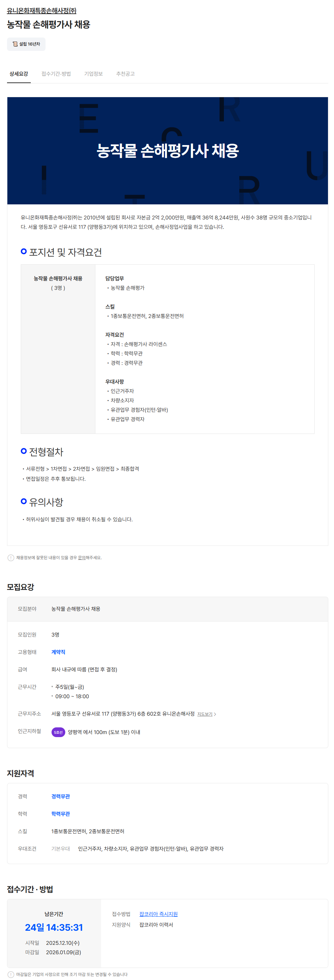334x980 pixels.
Task: Open the 지도보기 map link
Action: point(205,714)
